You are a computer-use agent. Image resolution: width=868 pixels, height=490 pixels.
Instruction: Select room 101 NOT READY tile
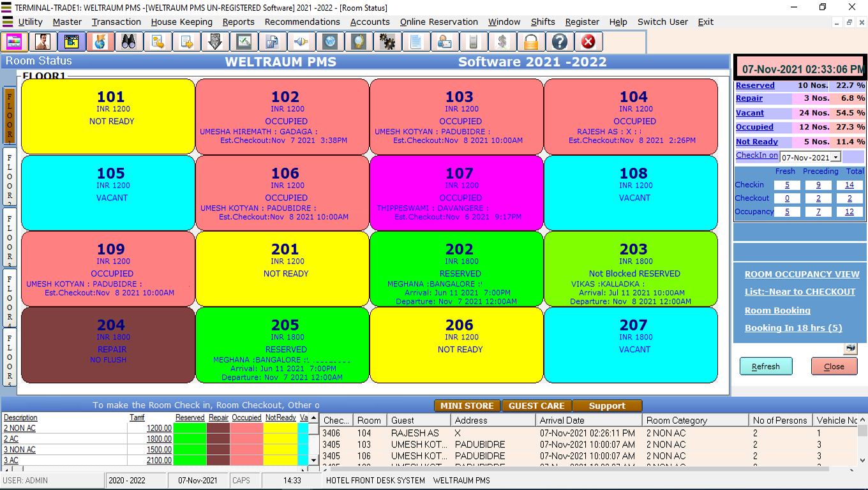(x=108, y=117)
